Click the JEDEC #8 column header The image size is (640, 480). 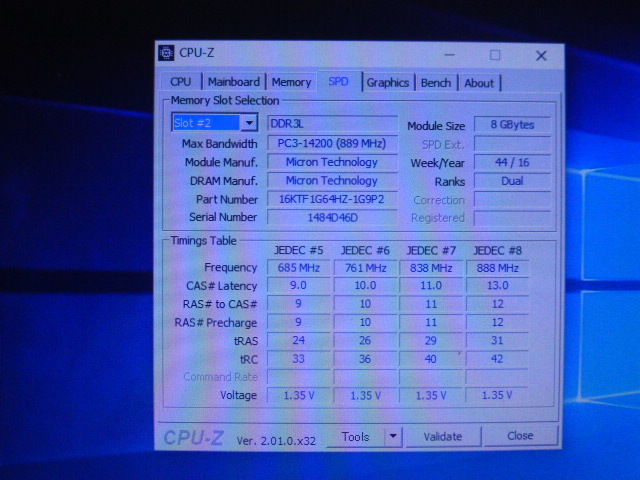[x=497, y=250]
